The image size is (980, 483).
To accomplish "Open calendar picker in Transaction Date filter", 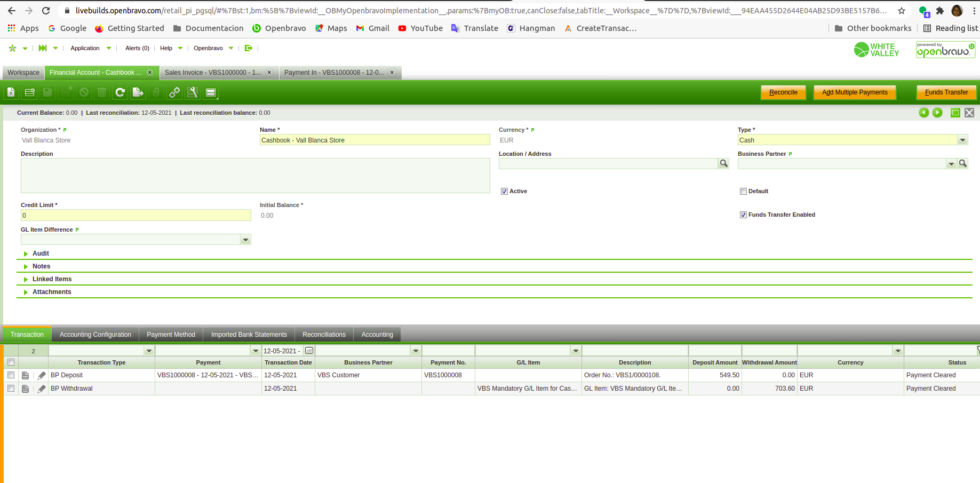I will (309, 351).
